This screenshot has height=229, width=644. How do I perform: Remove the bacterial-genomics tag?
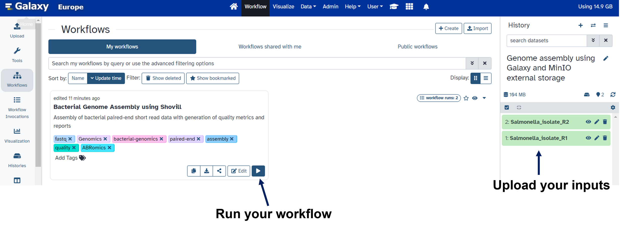[161, 139]
